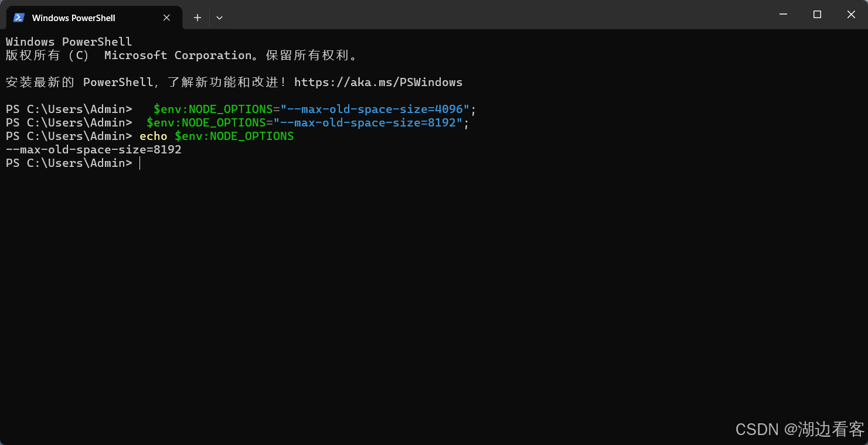Screen dimensions: 868x445
Task: Click $env:NODE_OPTIONS on the 8192 assignment line
Action: point(206,122)
